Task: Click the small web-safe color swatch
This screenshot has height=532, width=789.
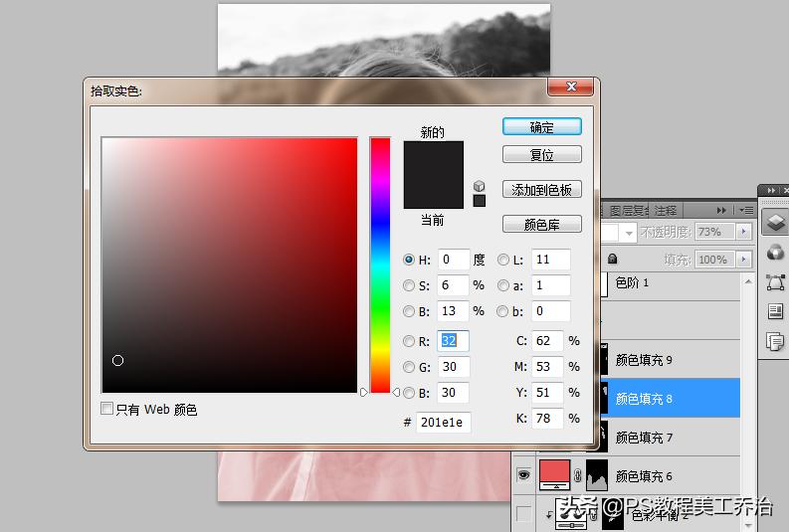Action: [x=479, y=201]
